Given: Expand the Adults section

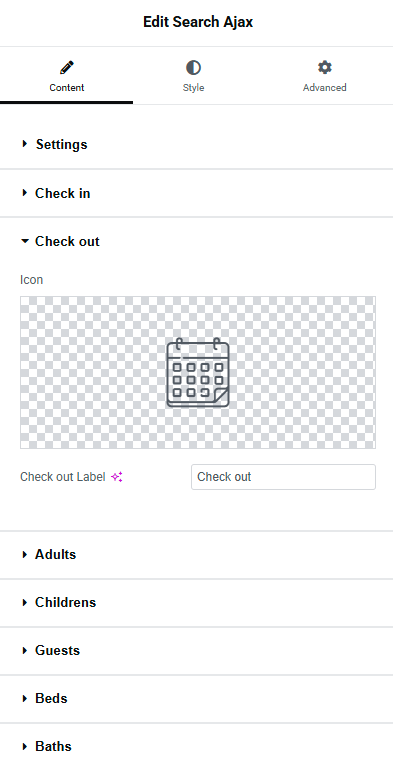Looking at the screenshot, I should click(196, 554).
